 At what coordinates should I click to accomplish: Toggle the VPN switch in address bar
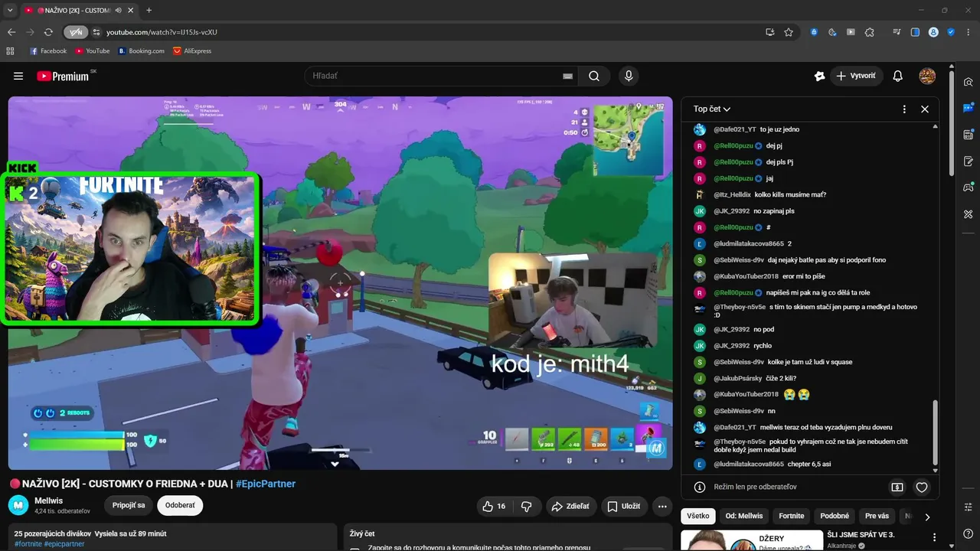click(x=76, y=32)
